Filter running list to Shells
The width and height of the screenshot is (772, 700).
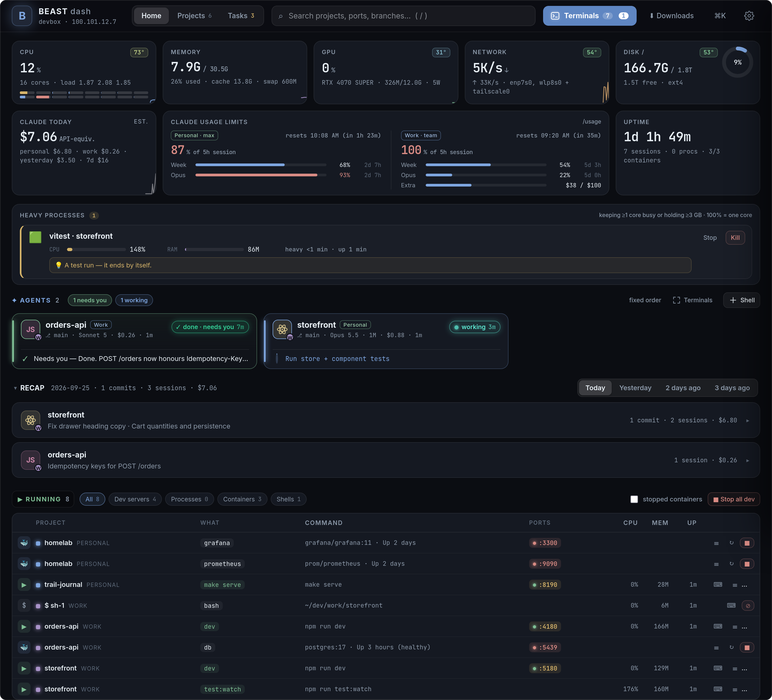click(288, 499)
